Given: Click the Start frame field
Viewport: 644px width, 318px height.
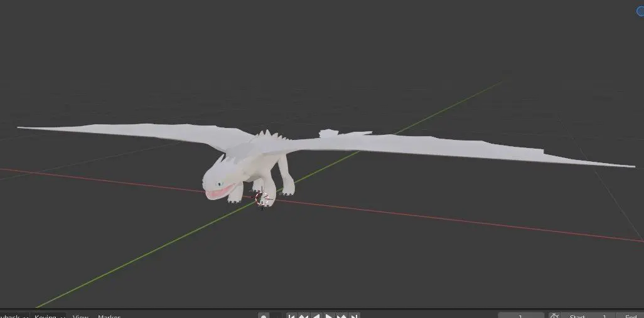Looking at the screenshot, I should click(x=588, y=316).
